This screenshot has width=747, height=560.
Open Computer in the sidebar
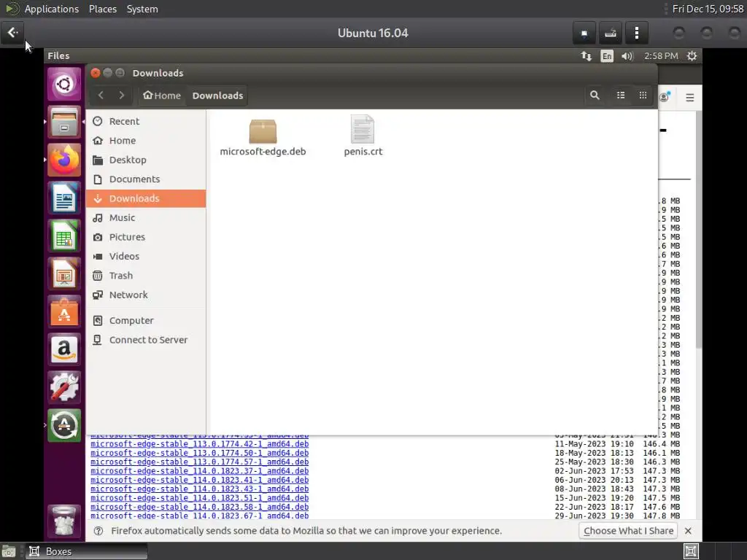coord(146,321)
